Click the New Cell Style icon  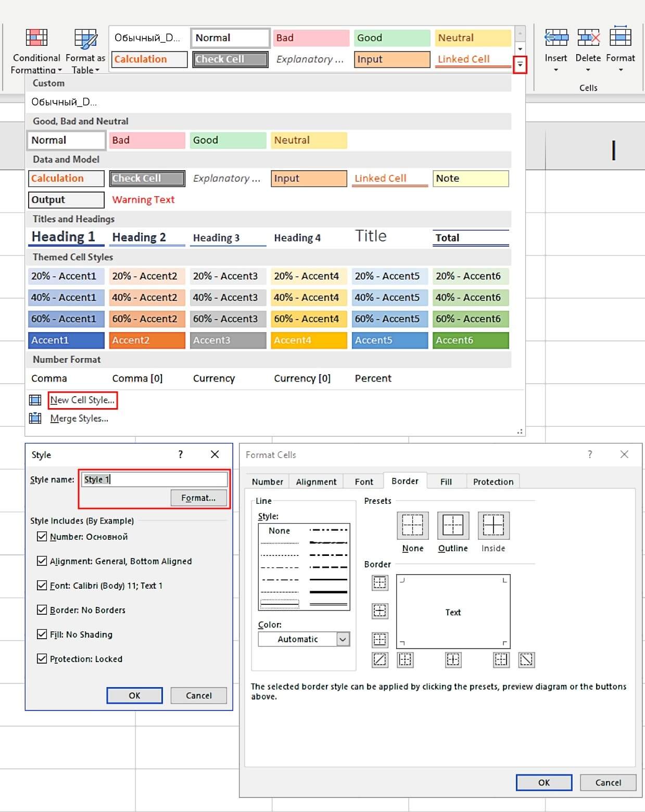click(35, 400)
